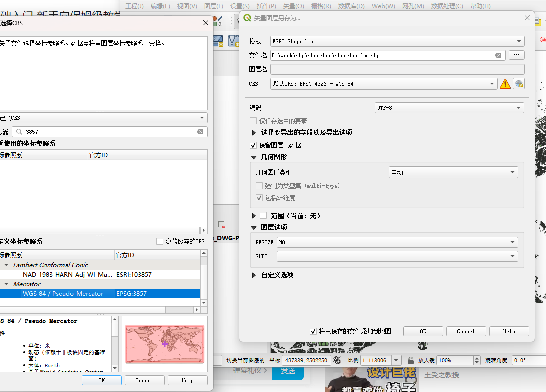Click the grid layer icon with yellow asterisk
Image resolution: width=546 pixels, height=392 pixels.
coord(218,41)
